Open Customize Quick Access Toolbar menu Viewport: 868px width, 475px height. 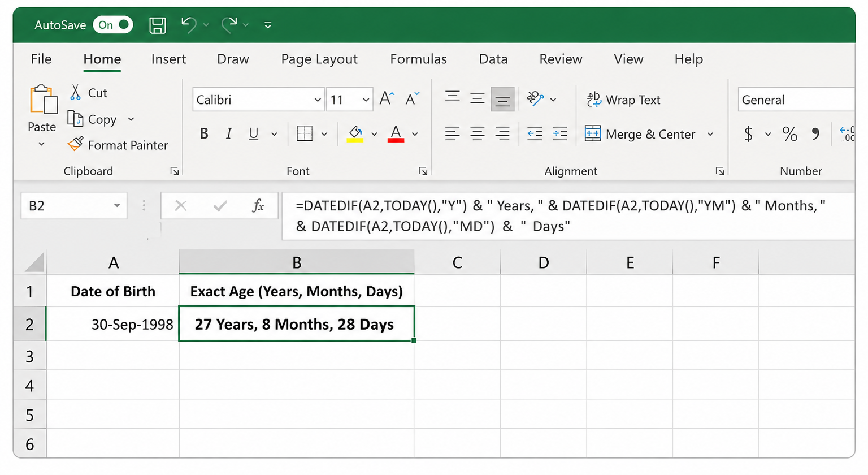coord(268,25)
